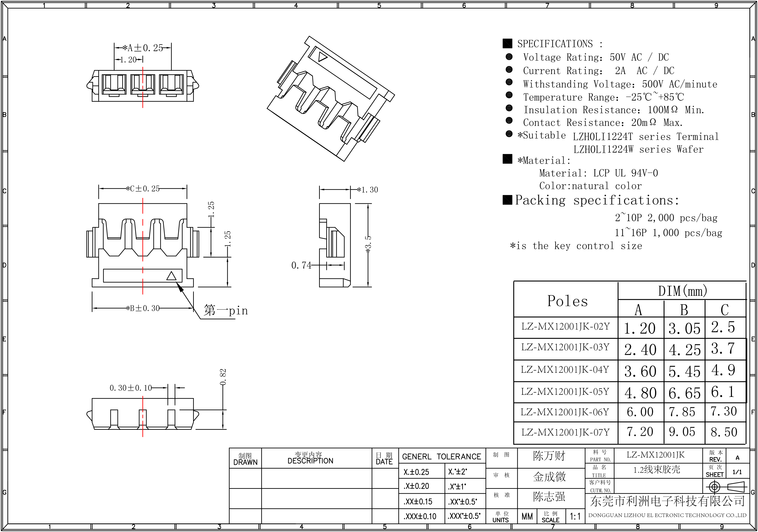Click the *3.5 height dimension on side view
Screen dimensions: 758x532
[x=368, y=245]
